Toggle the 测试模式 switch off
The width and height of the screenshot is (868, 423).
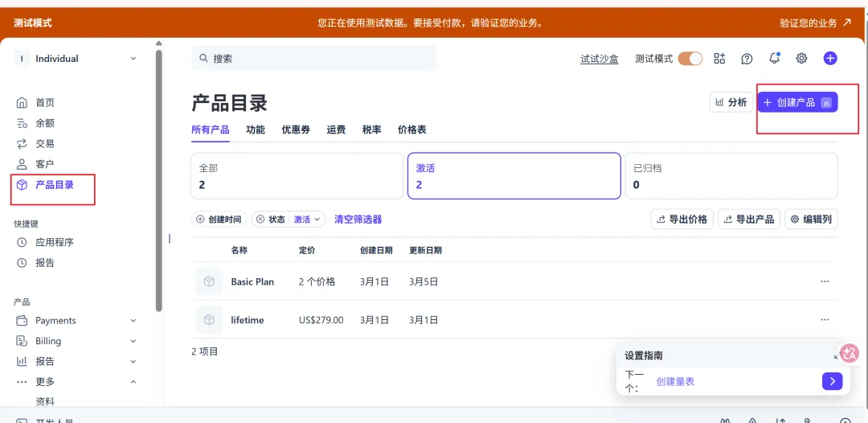coord(690,59)
